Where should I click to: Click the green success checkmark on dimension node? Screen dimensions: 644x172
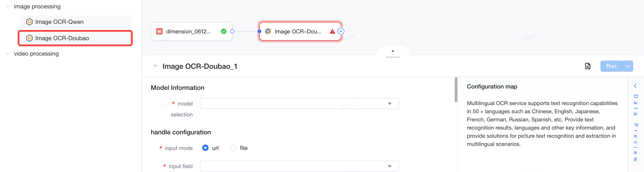pos(223,31)
